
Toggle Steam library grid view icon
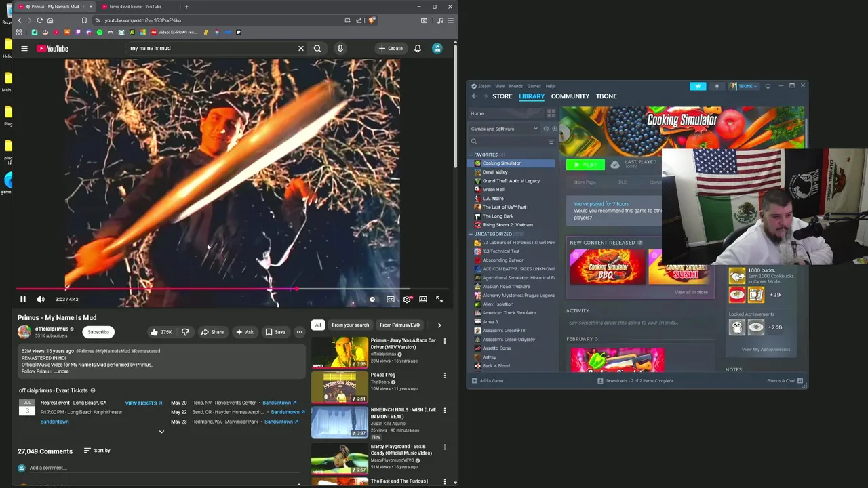coord(551,113)
